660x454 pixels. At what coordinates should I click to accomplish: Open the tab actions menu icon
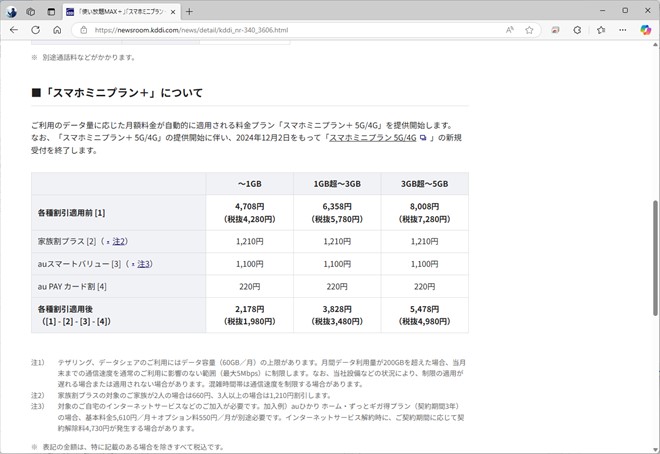pos(51,12)
